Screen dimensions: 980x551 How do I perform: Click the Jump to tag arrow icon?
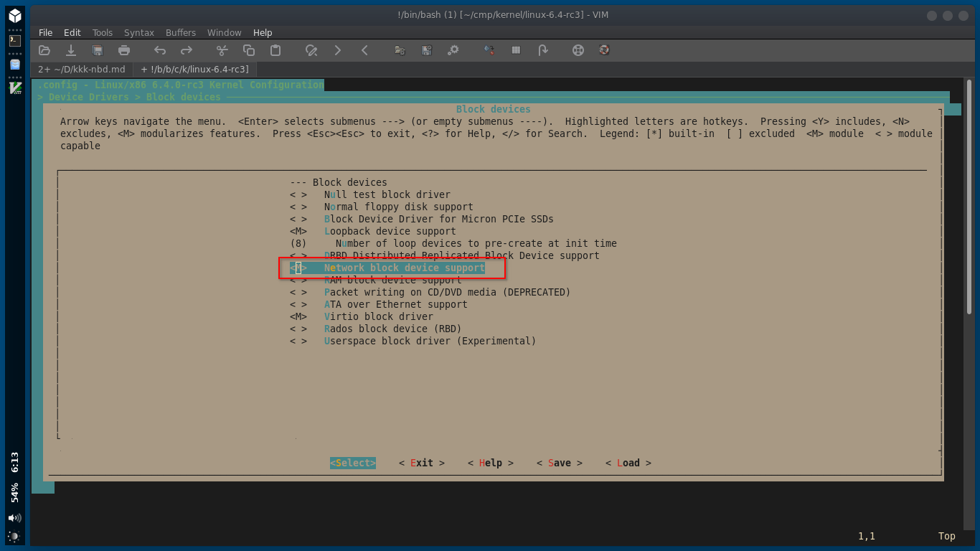(x=542, y=50)
